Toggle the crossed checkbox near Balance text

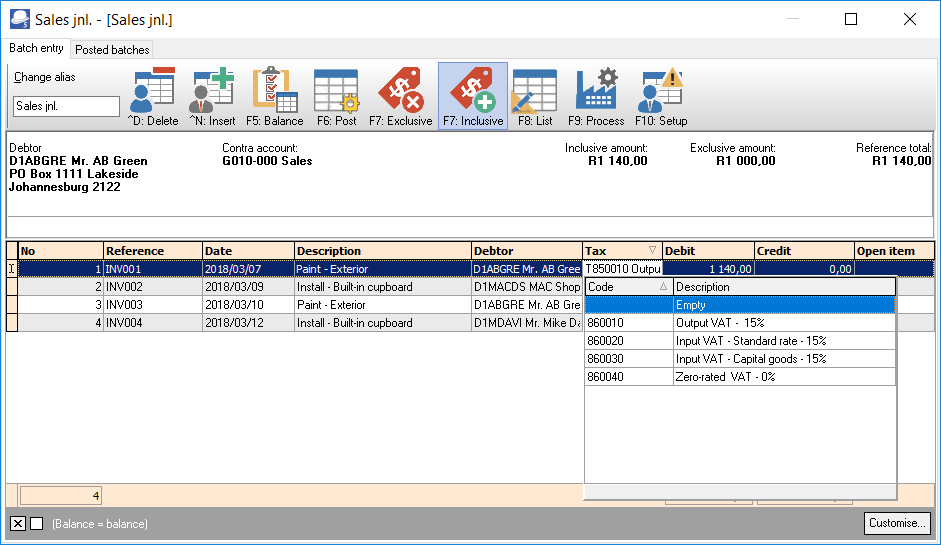tap(18, 523)
